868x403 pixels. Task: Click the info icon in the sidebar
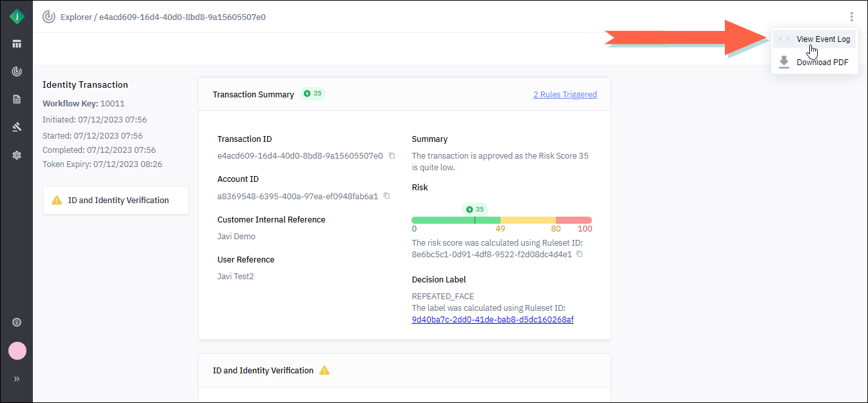click(x=17, y=322)
